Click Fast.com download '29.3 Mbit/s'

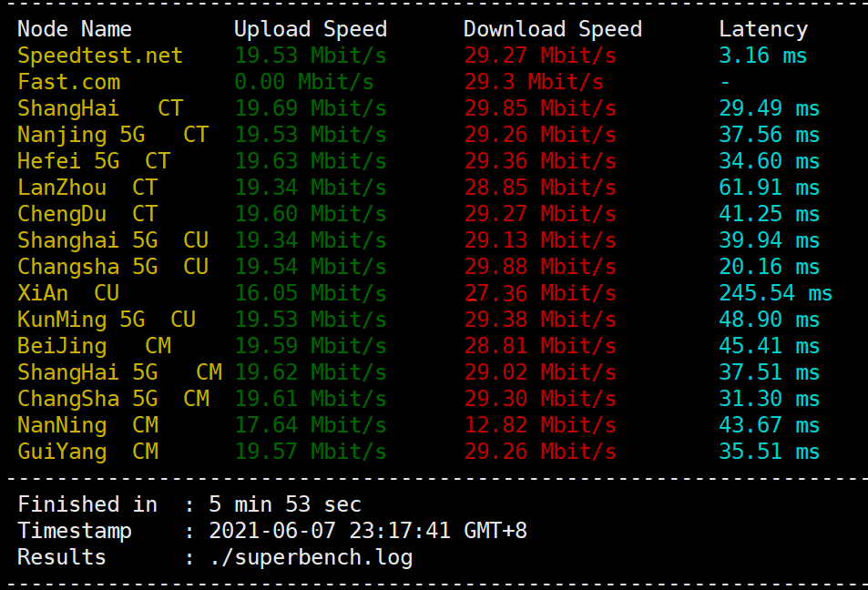coord(534,82)
